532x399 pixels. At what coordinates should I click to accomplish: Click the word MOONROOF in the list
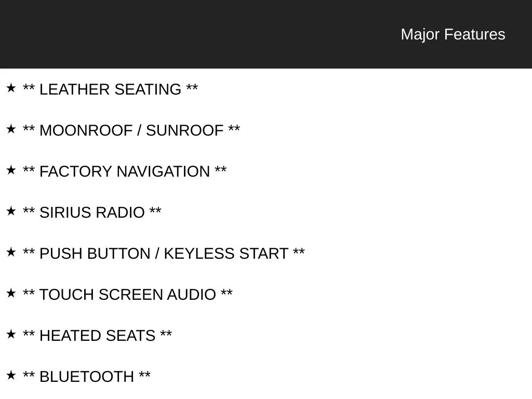[x=86, y=130]
